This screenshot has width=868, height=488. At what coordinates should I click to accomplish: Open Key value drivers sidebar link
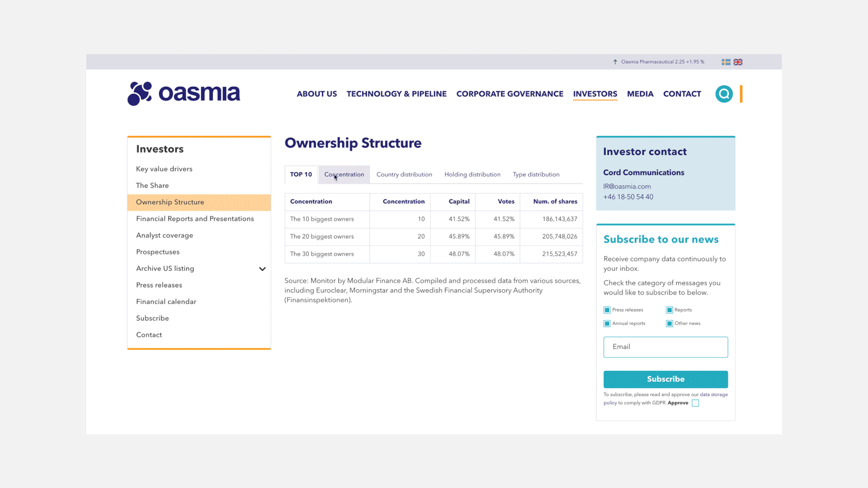[x=164, y=169]
